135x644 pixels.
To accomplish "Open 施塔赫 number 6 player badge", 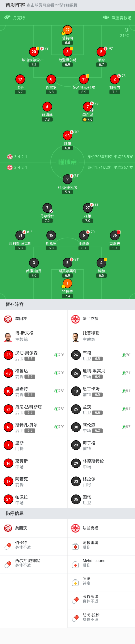I will click(47, 107).
